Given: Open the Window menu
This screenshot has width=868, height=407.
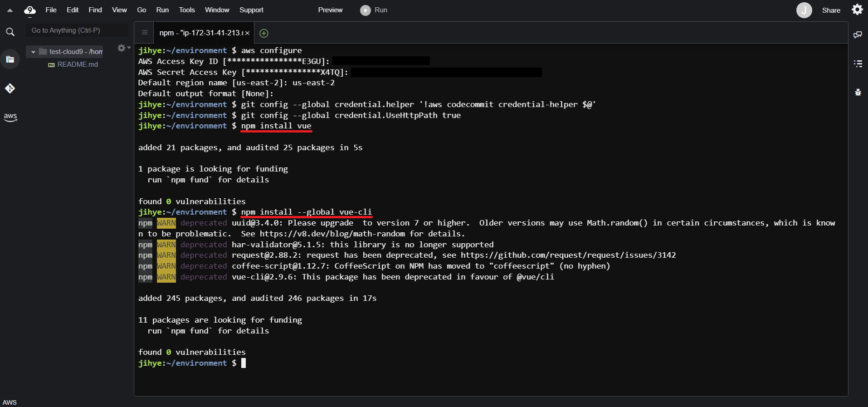Looking at the screenshot, I should [x=217, y=10].
